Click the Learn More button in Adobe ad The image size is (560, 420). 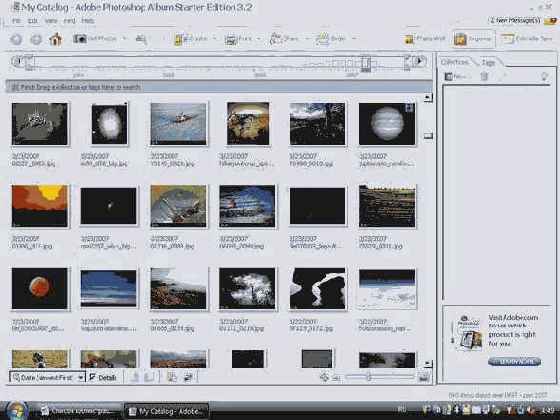(514, 362)
